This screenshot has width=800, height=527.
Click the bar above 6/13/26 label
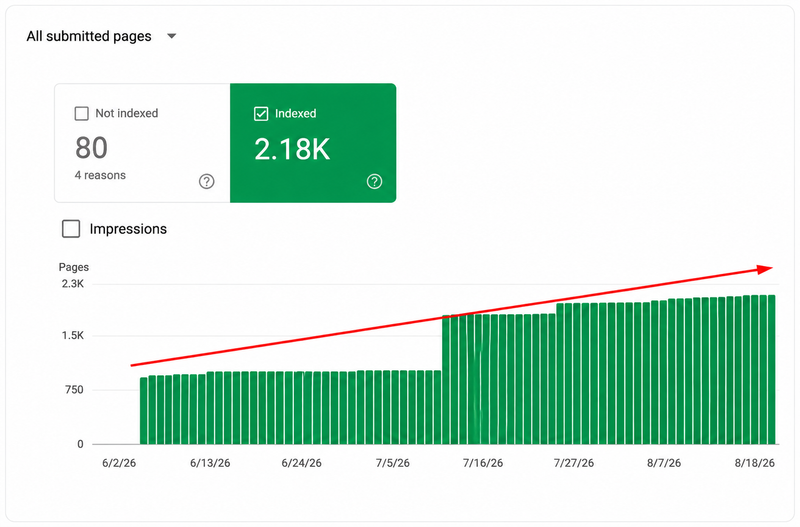tap(210, 408)
